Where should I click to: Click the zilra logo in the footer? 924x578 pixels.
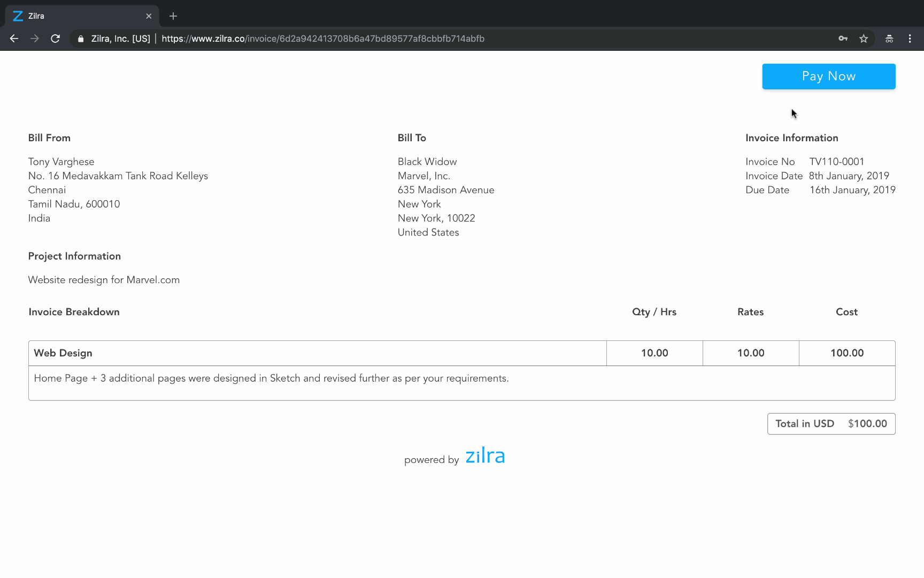(x=485, y=456)
